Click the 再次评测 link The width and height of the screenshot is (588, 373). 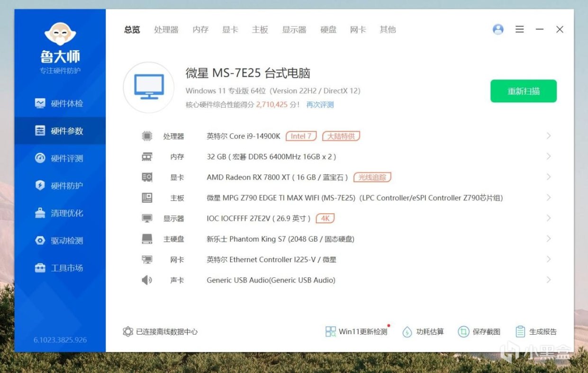[320, 104]
